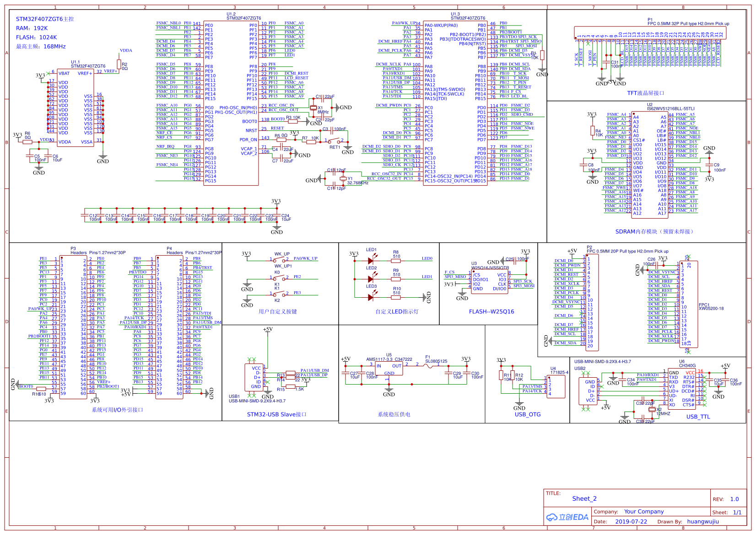Click the 'USB_TTL' section label
This screenshot has width=756, height=535.
[698, 417]
